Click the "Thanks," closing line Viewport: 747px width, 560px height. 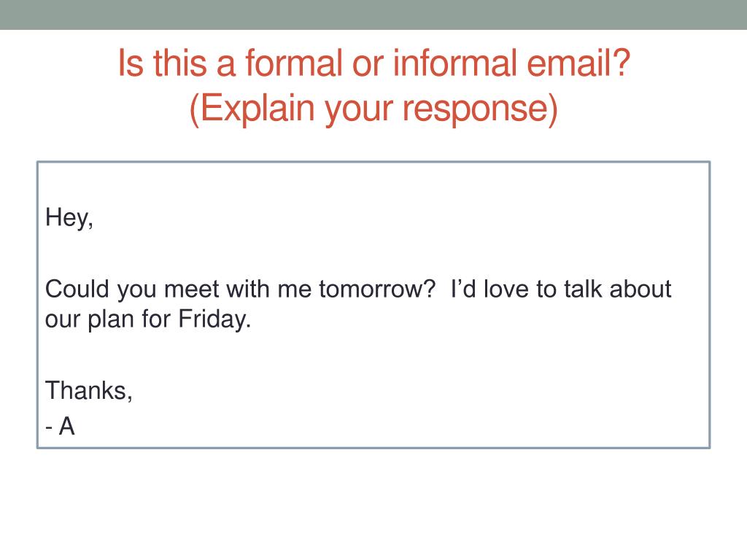[88, 391]
